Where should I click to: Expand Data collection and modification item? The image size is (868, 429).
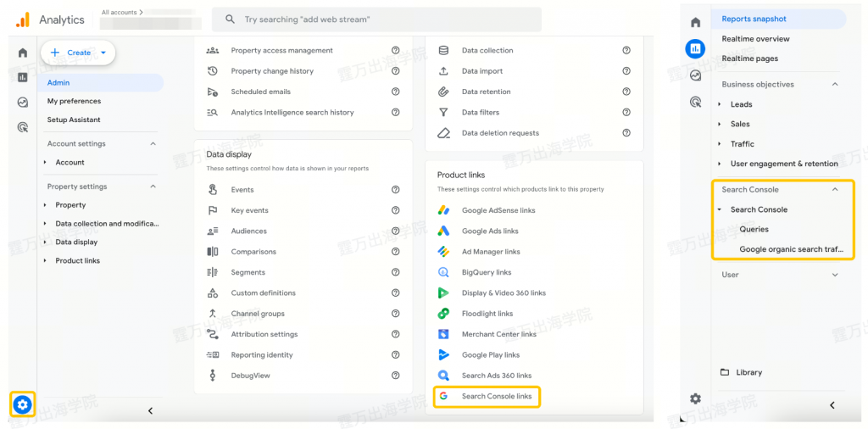point(46,224)
